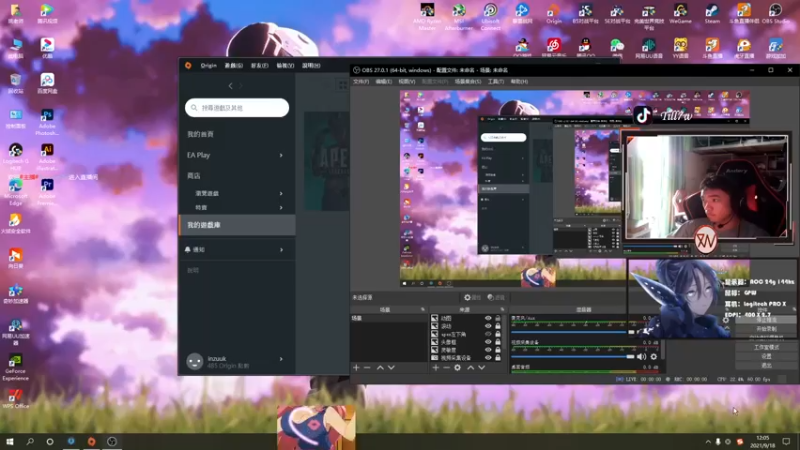Select 场景 in OBS scenes list

[388, 318]
